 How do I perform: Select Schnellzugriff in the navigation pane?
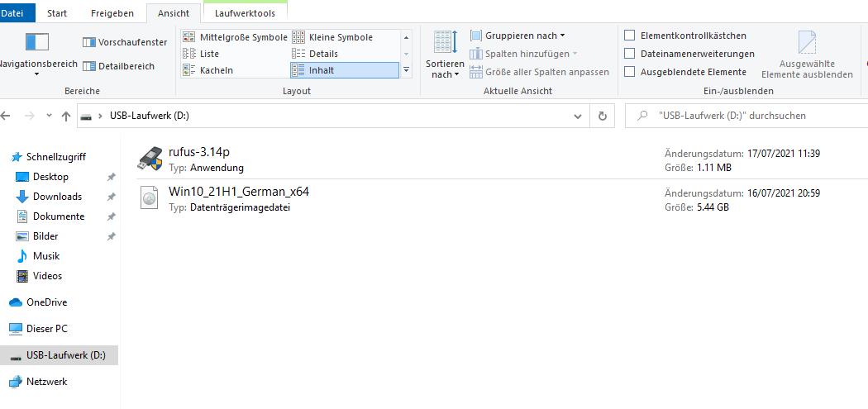click(50, 157)
